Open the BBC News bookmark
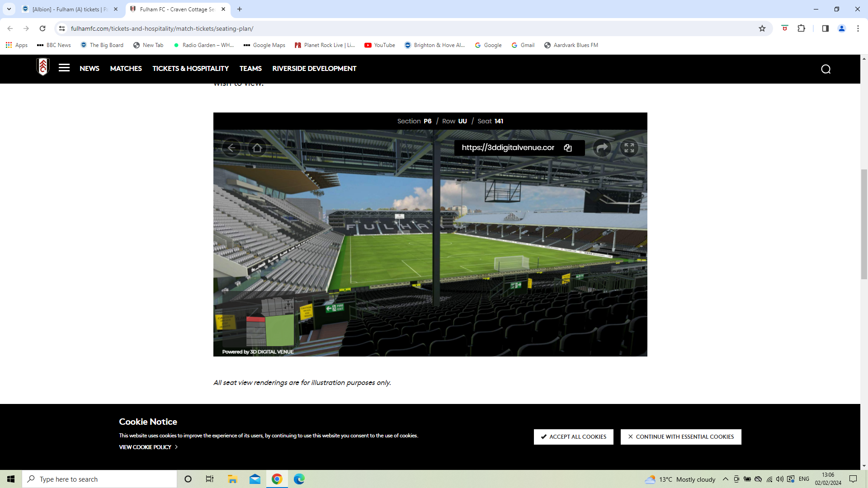The height and width of the screenshot is (488, 868). [54, 45]
